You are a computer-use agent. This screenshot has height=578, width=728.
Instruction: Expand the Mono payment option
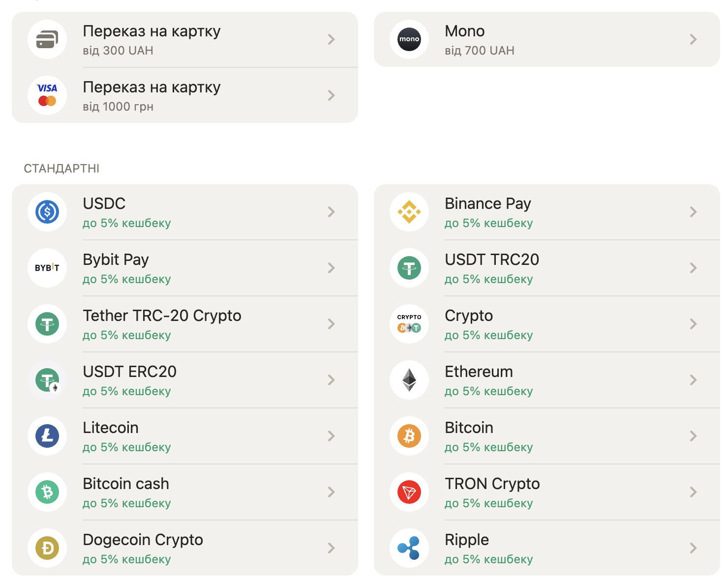coord(694,39)
